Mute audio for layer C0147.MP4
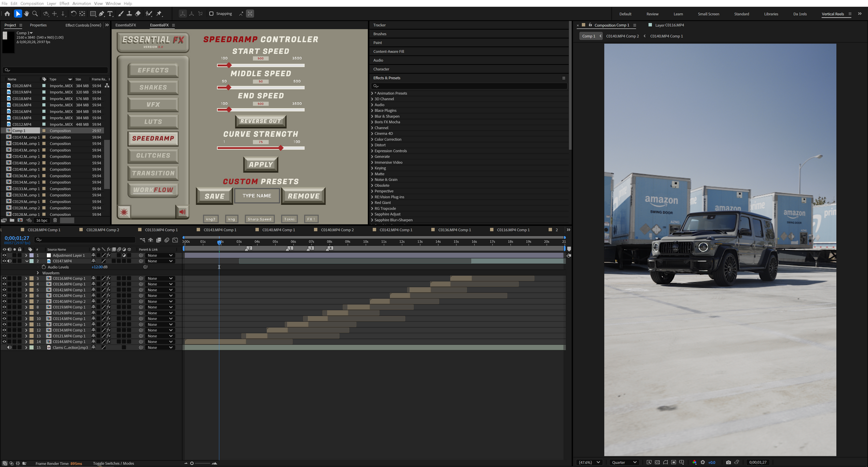 (x=9, y=261)
